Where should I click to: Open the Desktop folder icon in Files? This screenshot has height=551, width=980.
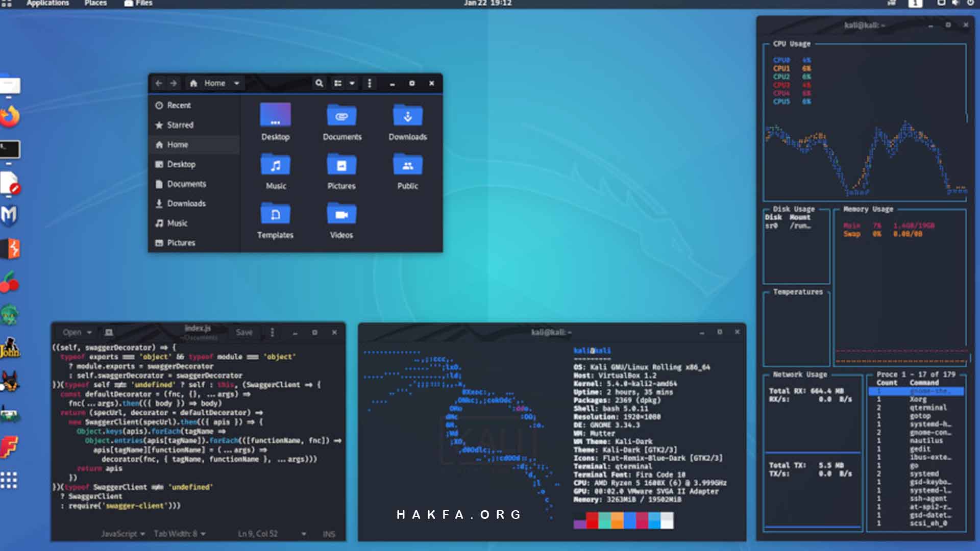click(275, 115)
